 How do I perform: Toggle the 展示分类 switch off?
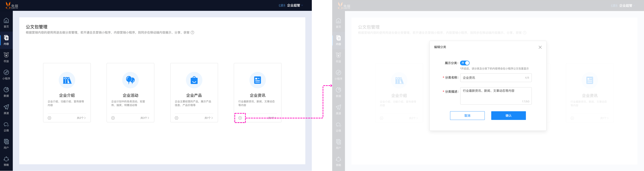[x=465, y=63]
